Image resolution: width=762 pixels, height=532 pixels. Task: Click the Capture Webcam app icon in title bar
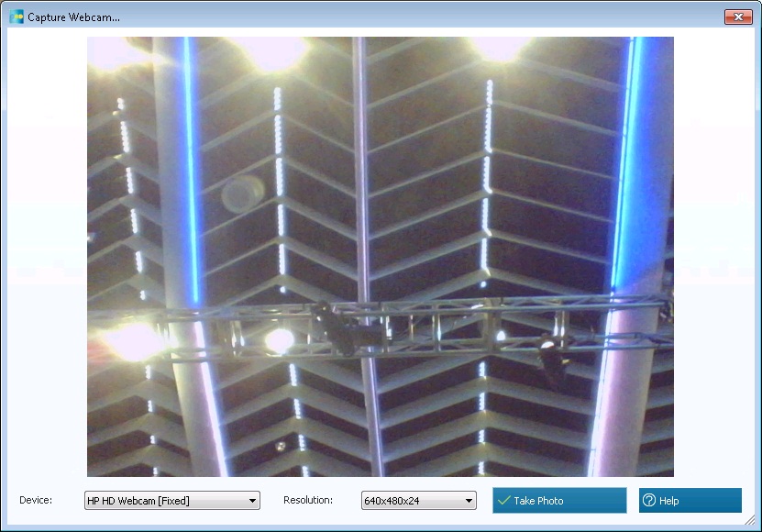[x=16, y=17]
